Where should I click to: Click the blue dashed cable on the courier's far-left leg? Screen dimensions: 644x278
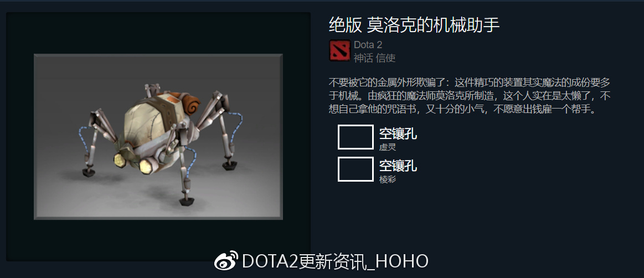pos(83,138)
